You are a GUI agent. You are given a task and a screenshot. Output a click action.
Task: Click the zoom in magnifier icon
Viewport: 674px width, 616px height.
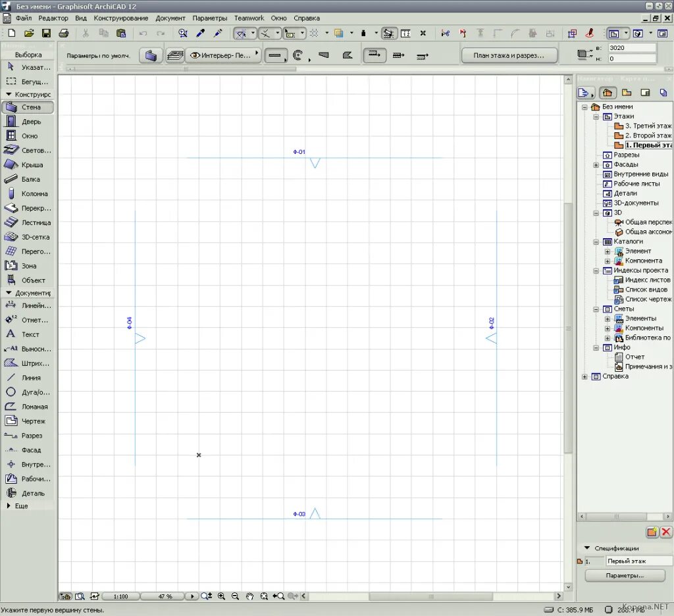click(x=221, y=596)
